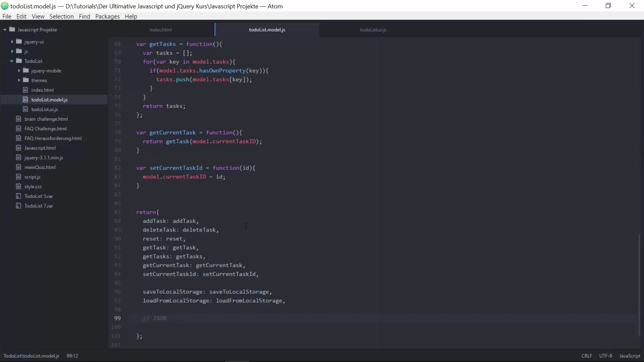Open FAQ Challenge.html from the tree
This screenshot has width=644, height=362.
point(46,129)
